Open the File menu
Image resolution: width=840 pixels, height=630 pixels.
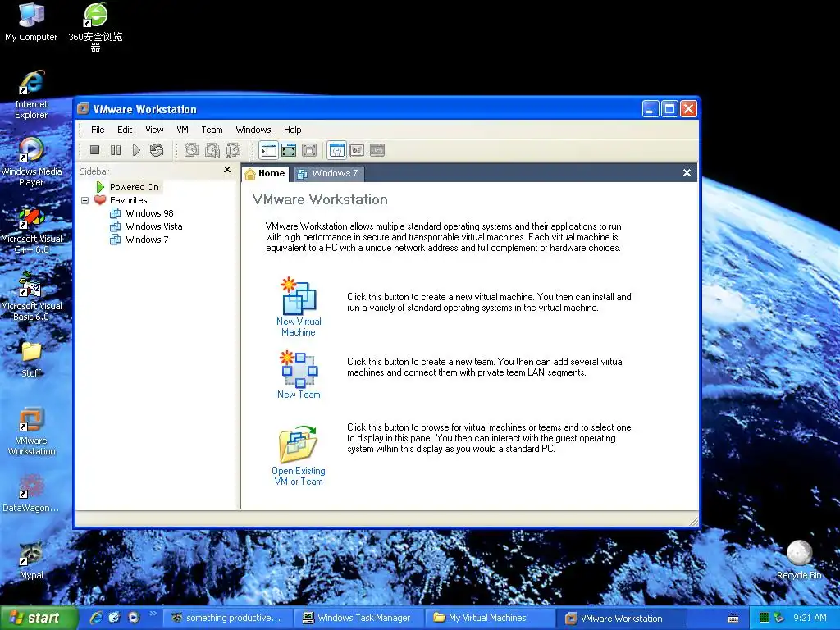(x=98, y=130)
